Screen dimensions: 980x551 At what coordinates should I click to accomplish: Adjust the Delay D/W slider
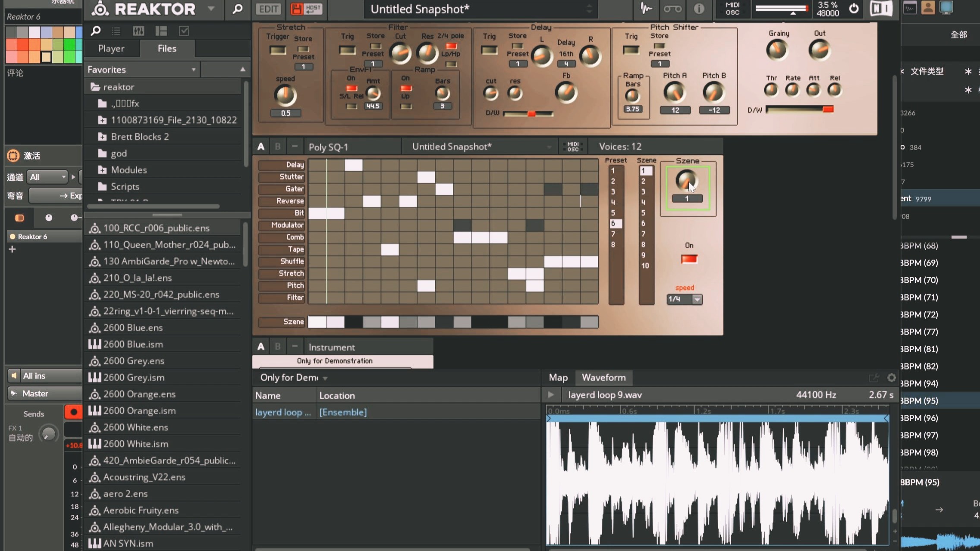[528, 114]
